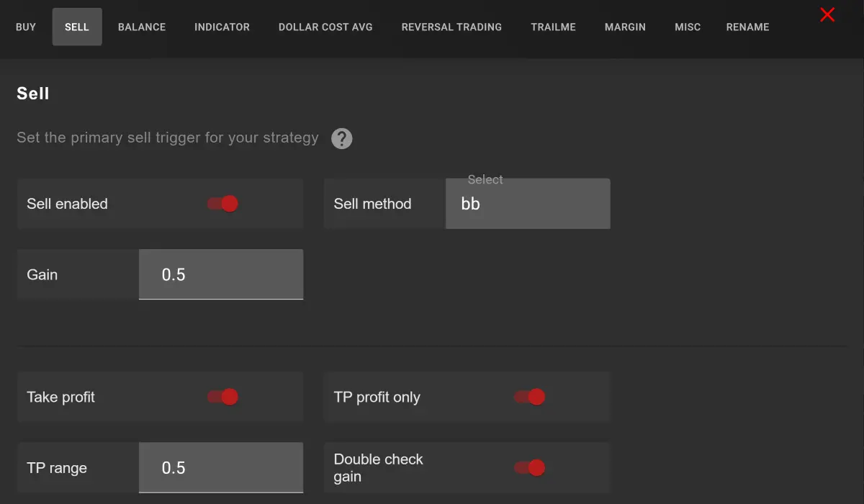Open the BALANCE tab

point(141,27)
